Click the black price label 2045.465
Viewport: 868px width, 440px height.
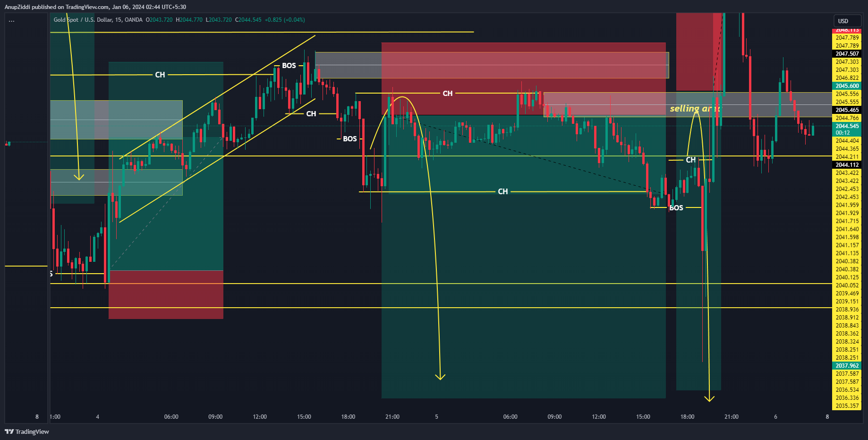(x=847, y=110)
